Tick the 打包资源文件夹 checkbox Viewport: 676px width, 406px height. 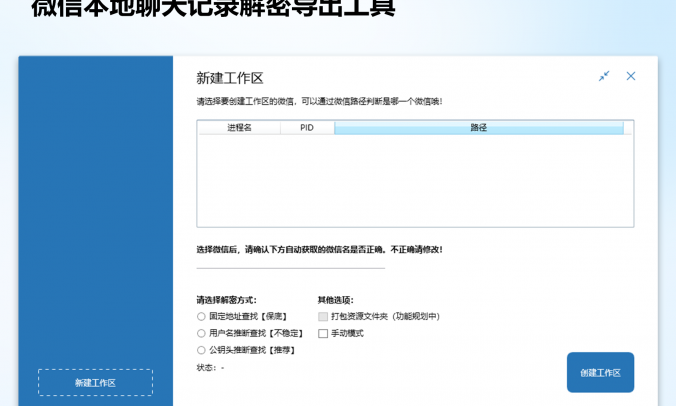(323, 316)
